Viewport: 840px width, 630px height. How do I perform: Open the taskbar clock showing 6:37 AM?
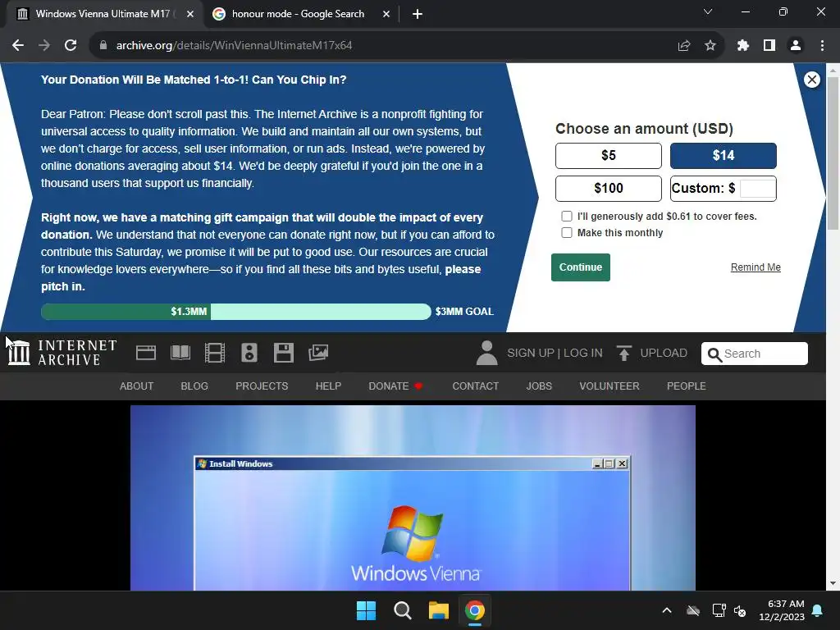[782, 610]
